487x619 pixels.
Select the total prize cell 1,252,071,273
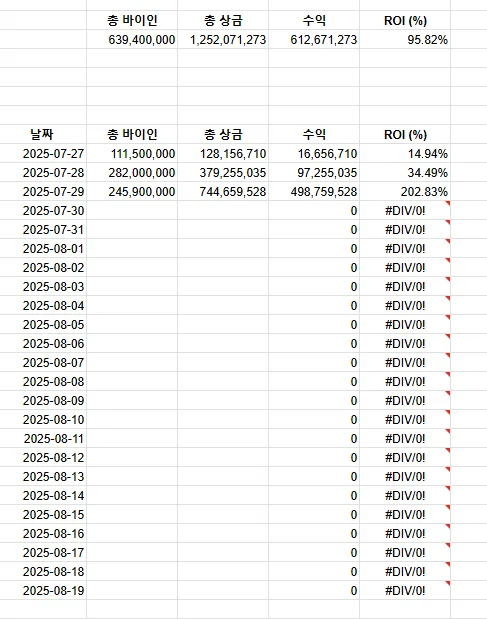tap(223, 39)
